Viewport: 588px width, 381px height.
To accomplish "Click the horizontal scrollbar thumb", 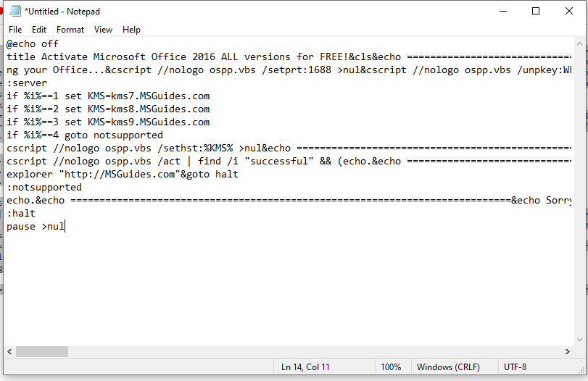I will [x=42, y=351].
